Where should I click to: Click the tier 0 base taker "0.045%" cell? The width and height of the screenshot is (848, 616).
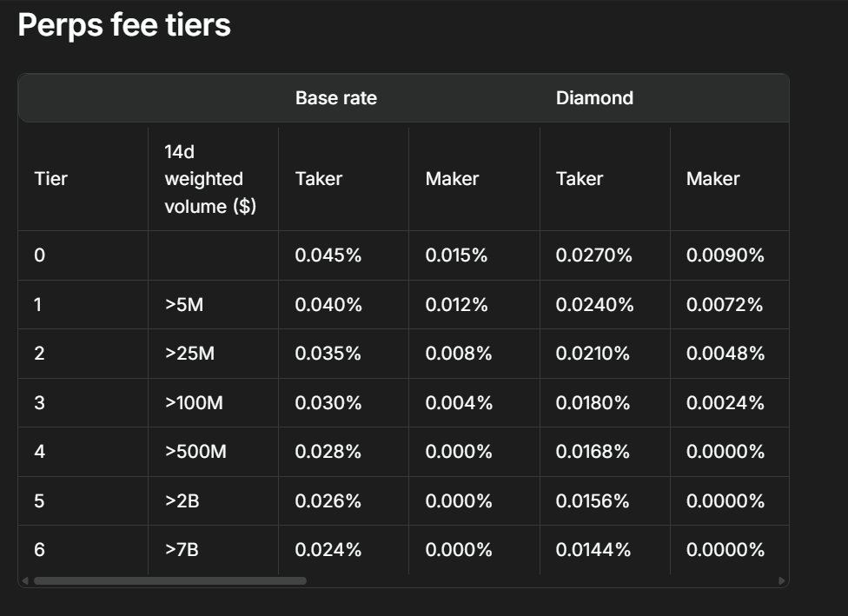328,255
